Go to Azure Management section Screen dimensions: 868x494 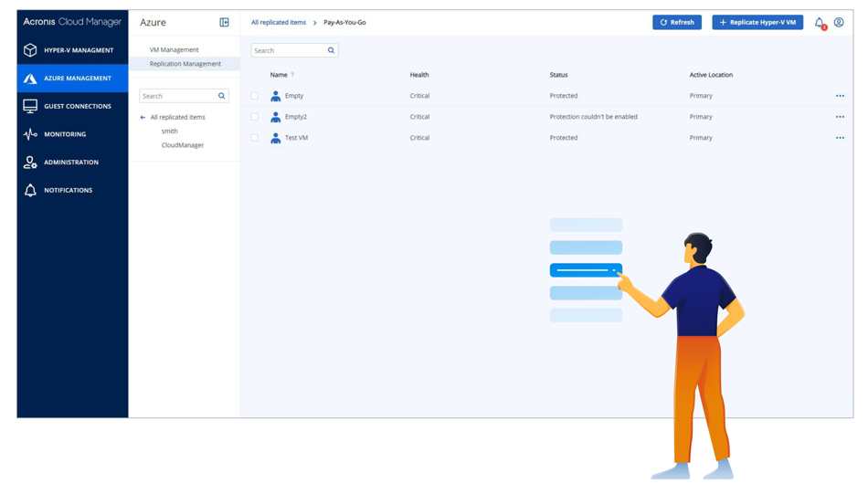coord(72,79)
